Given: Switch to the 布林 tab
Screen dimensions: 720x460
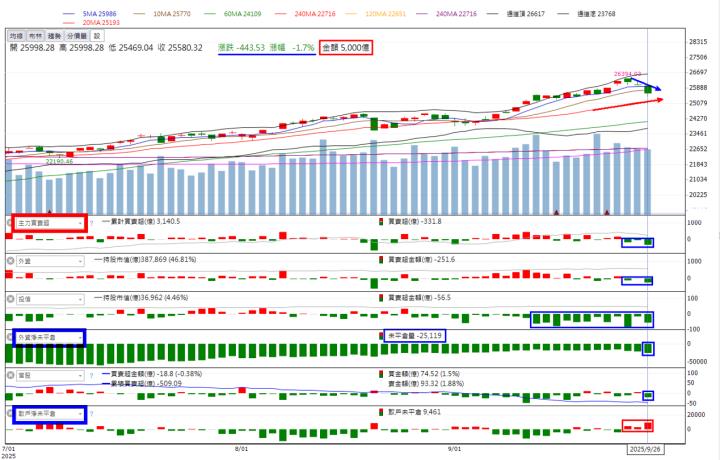Looking at the screenshot, I should (36, 35).
